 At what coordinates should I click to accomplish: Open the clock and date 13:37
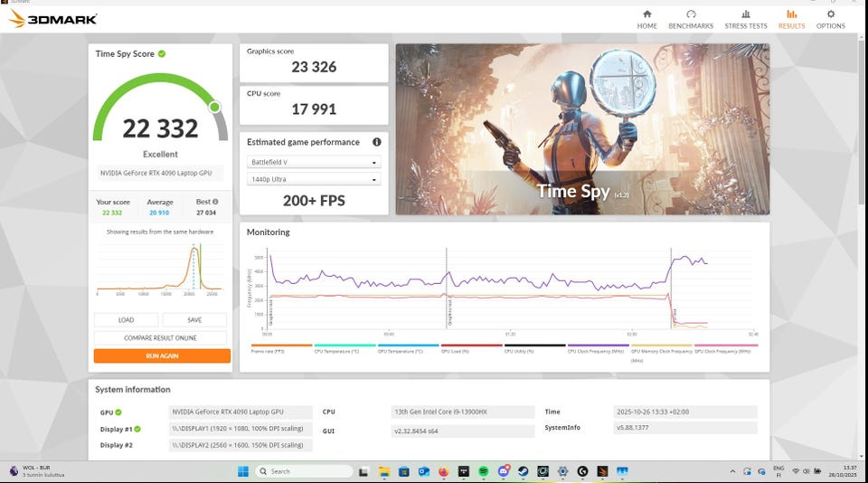[843, 471]
